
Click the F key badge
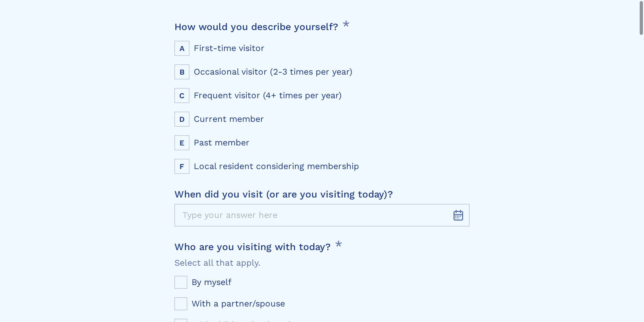click(182, 166)
